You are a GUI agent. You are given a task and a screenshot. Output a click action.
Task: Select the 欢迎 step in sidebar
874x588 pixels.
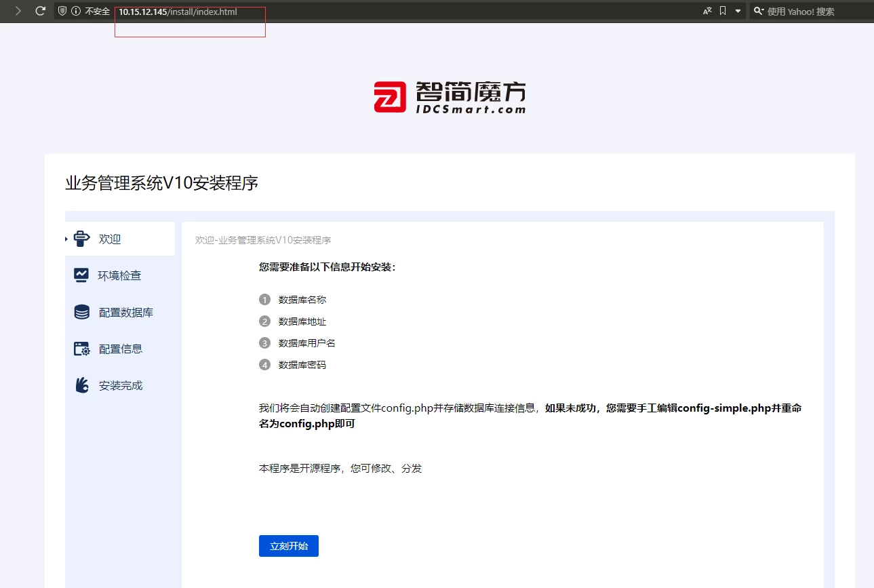[110, 239]
